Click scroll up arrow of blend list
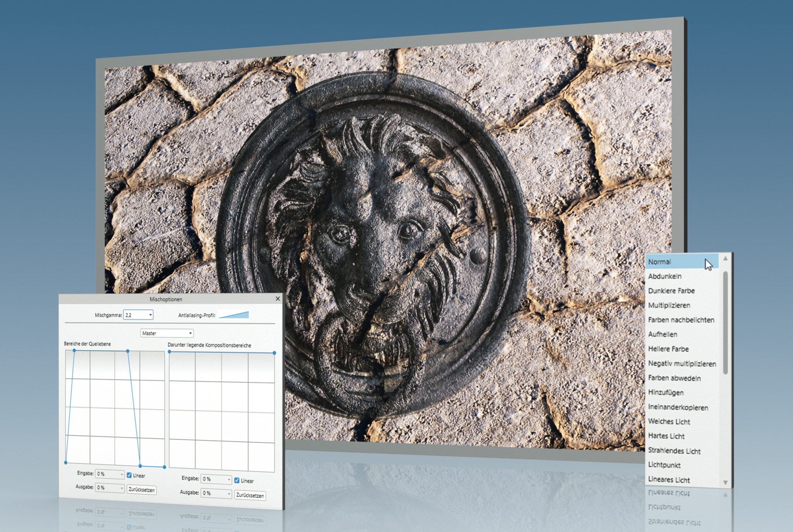 (x=725, y=258)
